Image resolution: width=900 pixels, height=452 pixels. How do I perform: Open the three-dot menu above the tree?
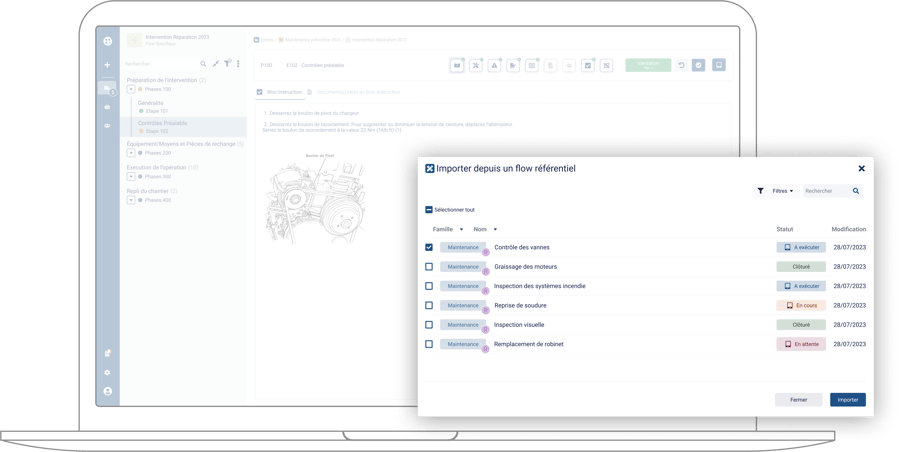click(238, 64)
